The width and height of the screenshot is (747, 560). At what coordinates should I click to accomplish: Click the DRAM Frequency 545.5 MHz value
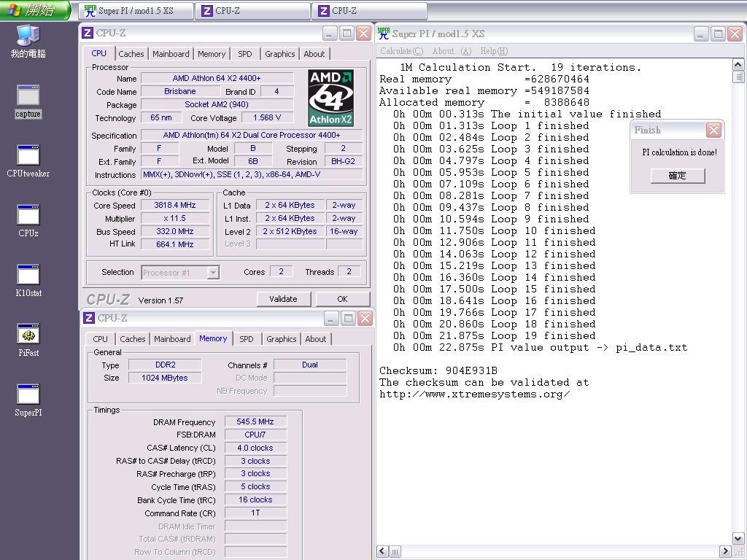[255, 422]
